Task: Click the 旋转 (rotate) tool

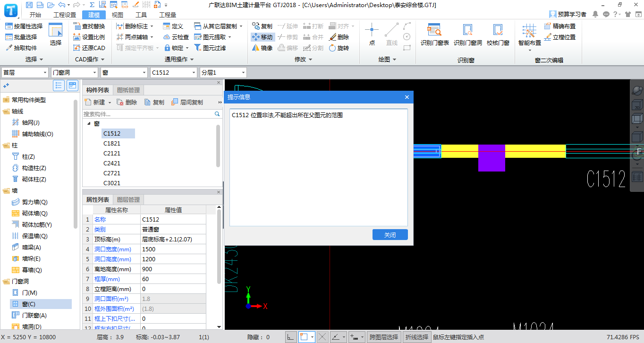Action: [339, 48]
